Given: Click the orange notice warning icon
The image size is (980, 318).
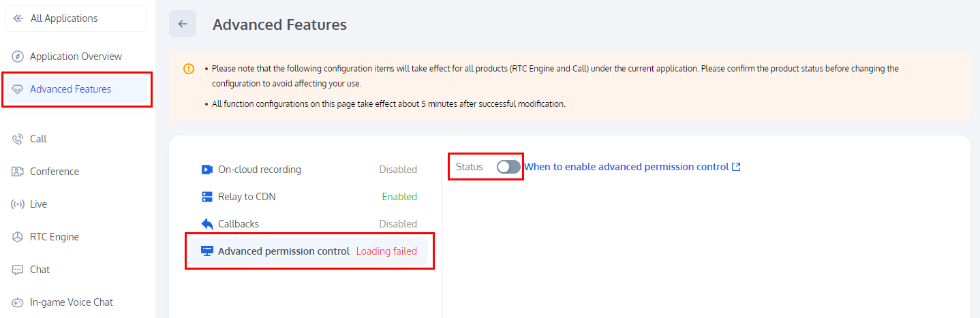Looking at the screenshot, I should click(189, 69).
